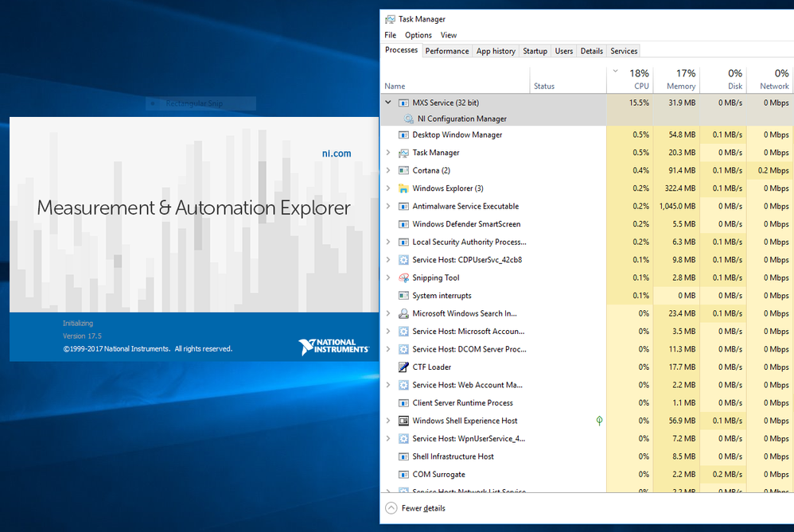Click the Service Host CDPUserSvc gear icon
This screenshot has width=794, height=532.
point(403,260)
